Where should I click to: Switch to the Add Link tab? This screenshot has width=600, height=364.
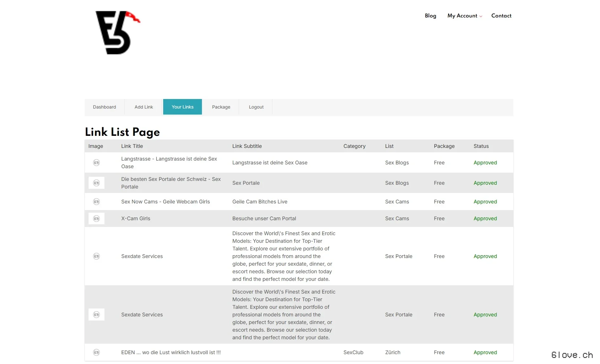pos(144,107)
